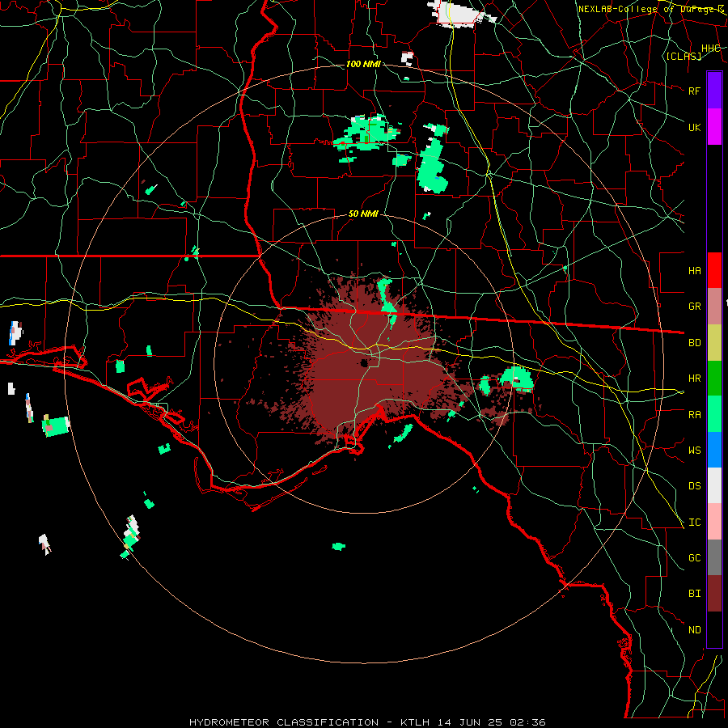Click the ND legend label text
This screenshot has width=728, height=728.
694,630
